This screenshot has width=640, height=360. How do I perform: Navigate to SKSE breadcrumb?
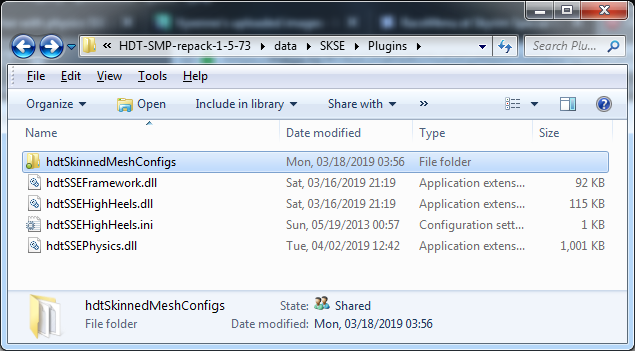(332, 46)
